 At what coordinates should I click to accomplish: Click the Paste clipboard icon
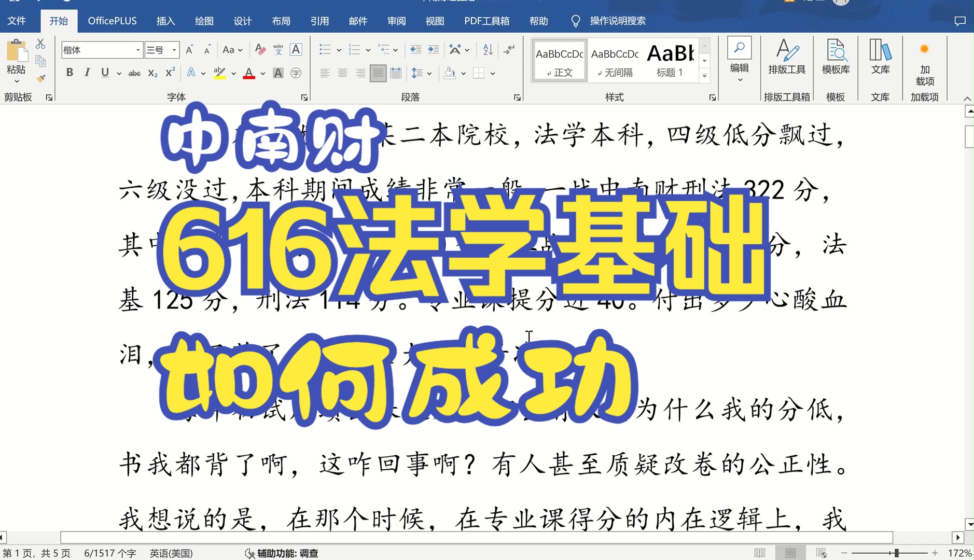pyautogui.click(x=16, y=50)
